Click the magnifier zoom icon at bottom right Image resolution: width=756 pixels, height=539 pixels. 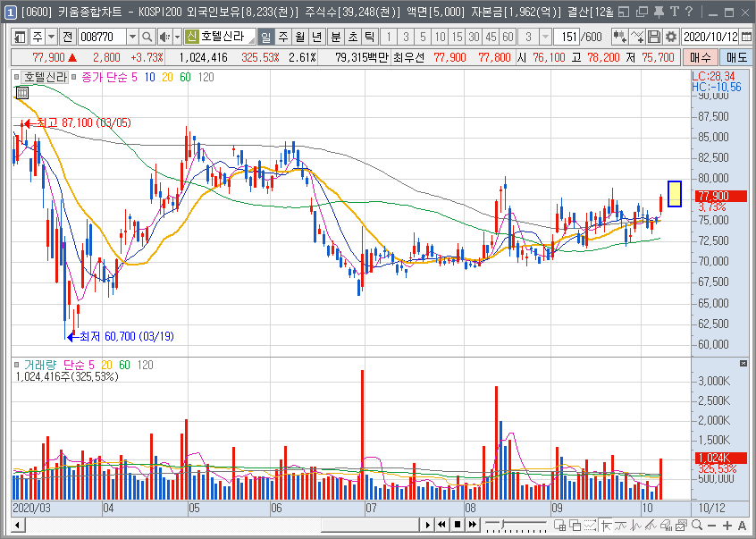click(697, 525)
